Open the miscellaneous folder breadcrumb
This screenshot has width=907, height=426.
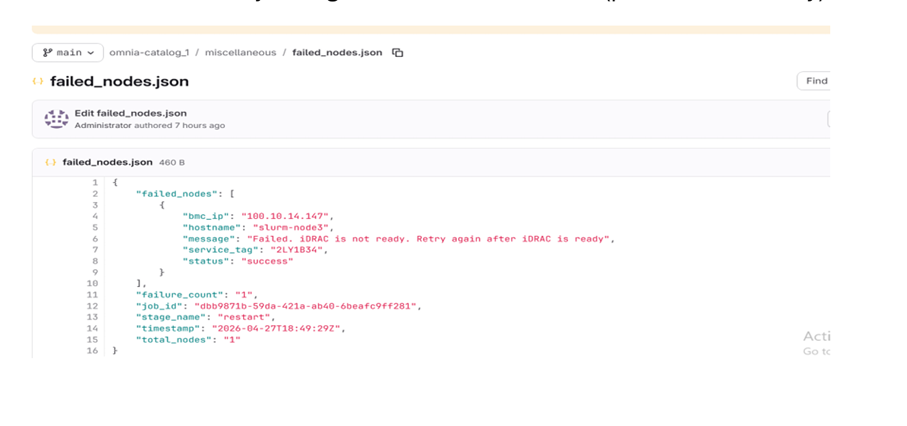(x=241, y=53)
